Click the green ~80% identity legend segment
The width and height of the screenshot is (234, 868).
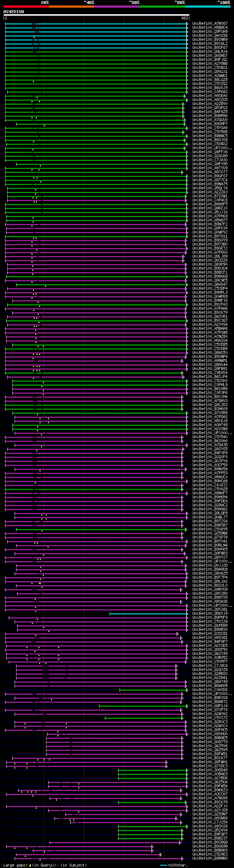pyautogui.click(x=162, y=7)
